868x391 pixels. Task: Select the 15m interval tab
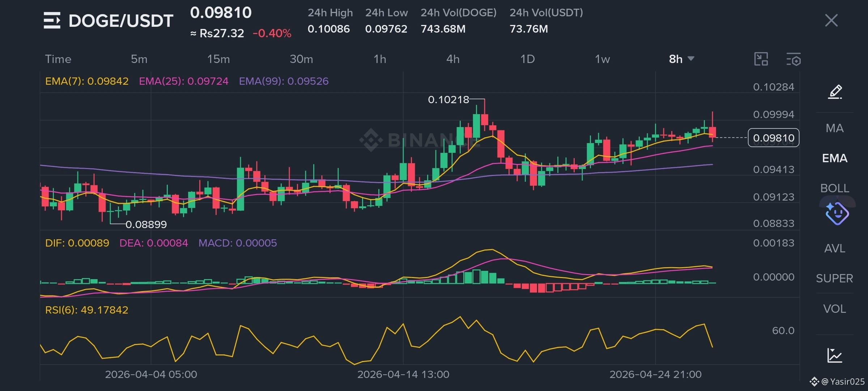218,59
